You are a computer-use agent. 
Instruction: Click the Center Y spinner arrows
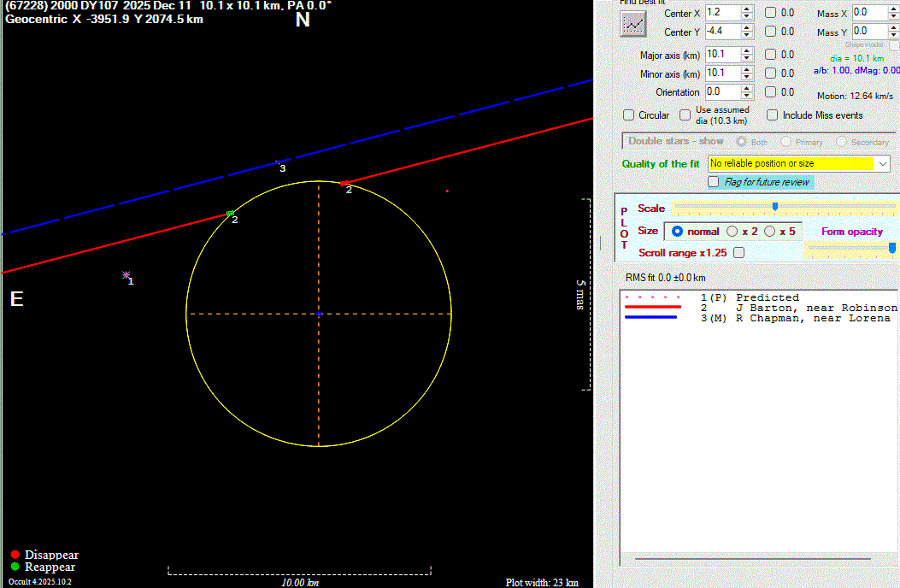click(x=747, y=32)
